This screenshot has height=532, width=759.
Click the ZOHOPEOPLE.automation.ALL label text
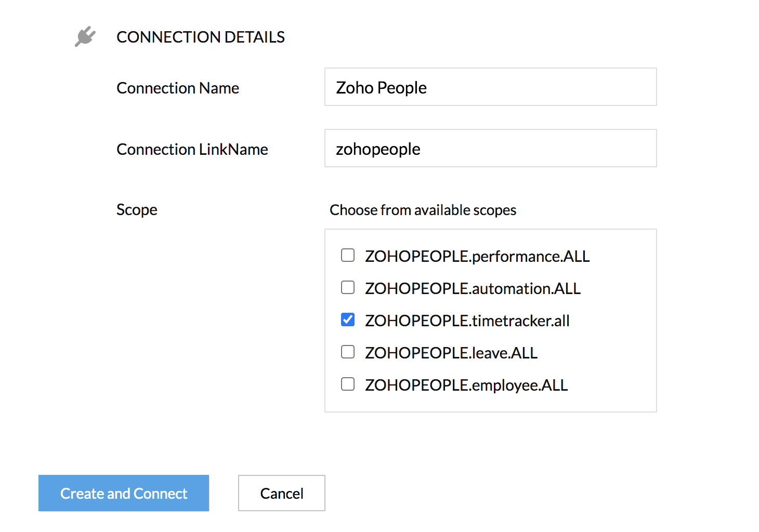tap(473, 288)
